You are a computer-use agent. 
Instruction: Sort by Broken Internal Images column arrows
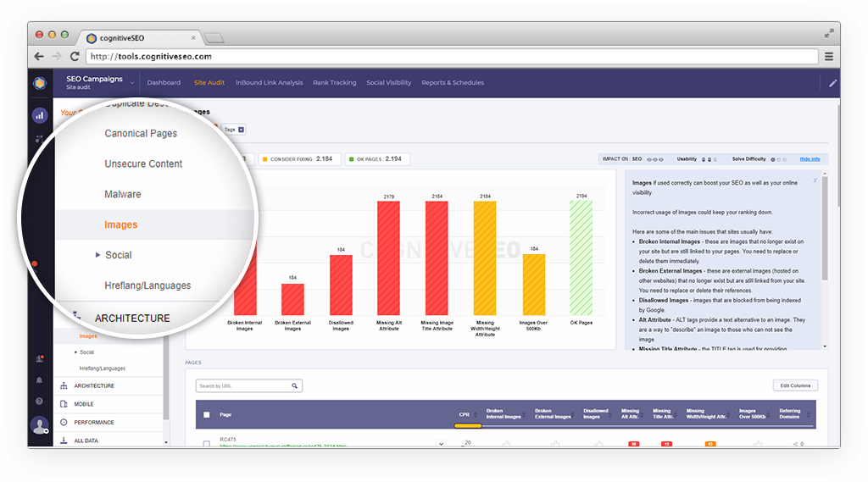point(524,414)
